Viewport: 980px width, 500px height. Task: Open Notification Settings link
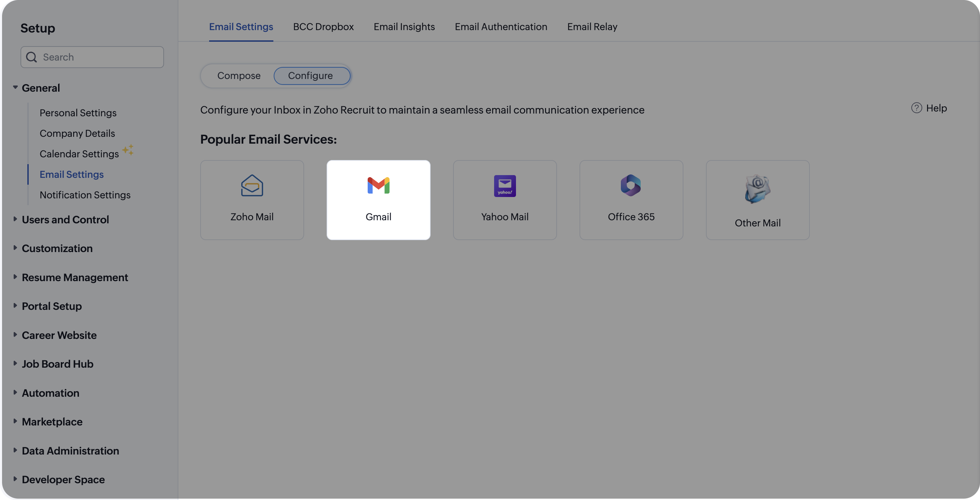(x=85, y=195)
